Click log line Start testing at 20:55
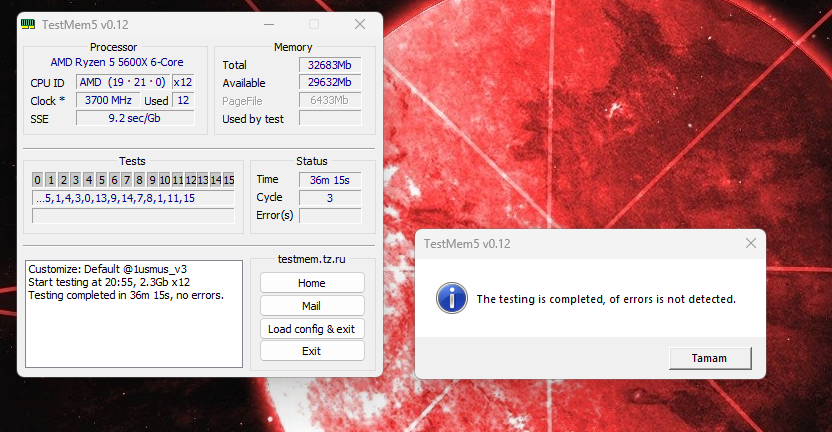Image resolution: width=832 pixels, height=432 pixels. coord(109,282)
